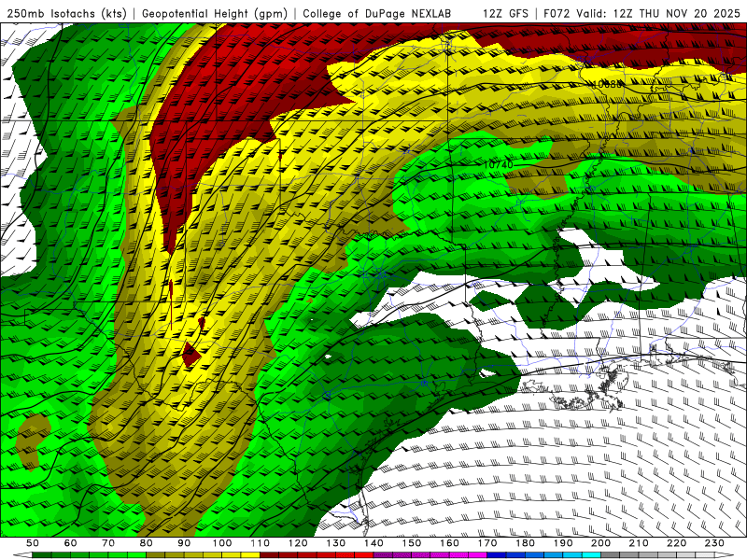Image resolution: width=747 pixels, height=560 pixels.
Task: Click the 210 value on color scale
Action: [639, 543]
